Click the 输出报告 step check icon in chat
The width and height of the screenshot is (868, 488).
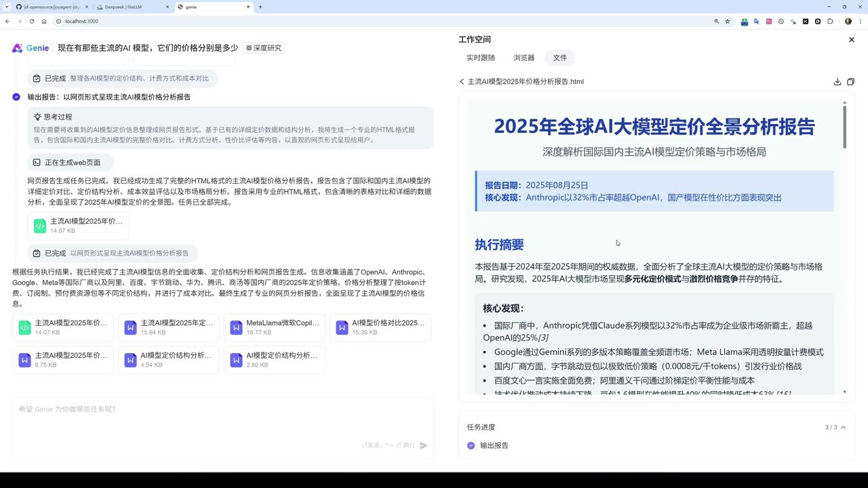tap(16, 97)
